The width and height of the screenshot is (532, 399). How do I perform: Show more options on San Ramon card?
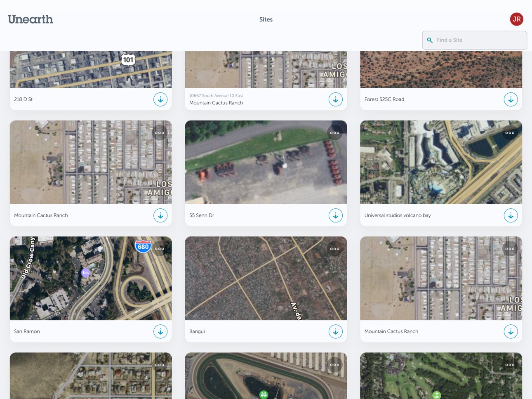click(x=160, y=249)
